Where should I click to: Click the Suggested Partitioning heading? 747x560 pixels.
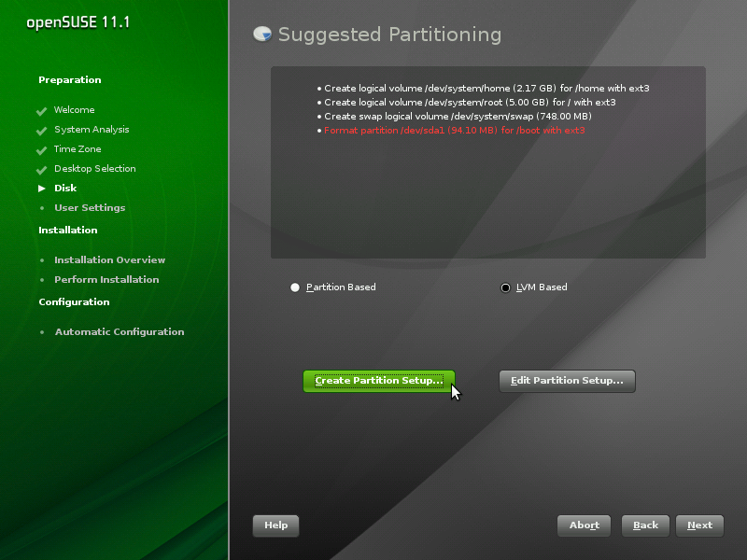389,35
